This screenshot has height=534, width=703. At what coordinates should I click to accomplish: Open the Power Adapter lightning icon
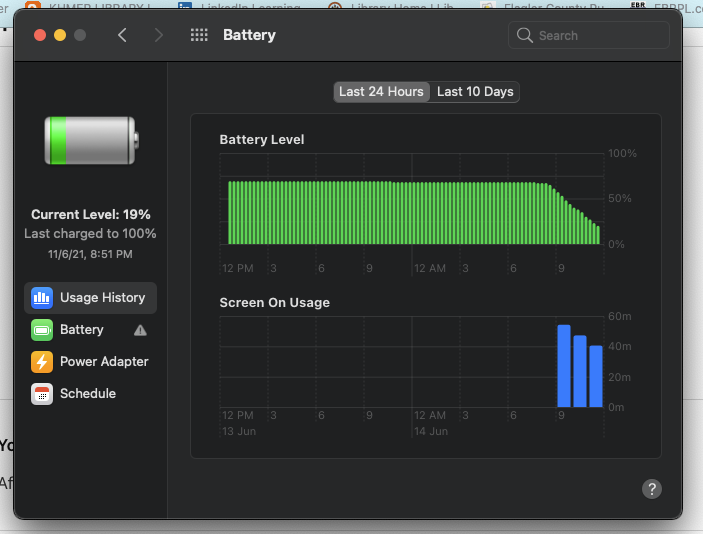[42, 362]
